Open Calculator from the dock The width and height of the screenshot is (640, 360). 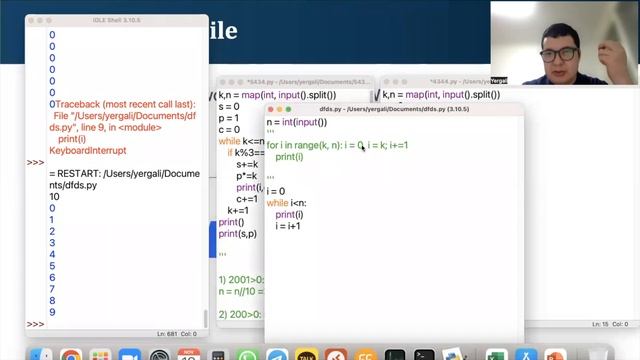click(218, 355)
